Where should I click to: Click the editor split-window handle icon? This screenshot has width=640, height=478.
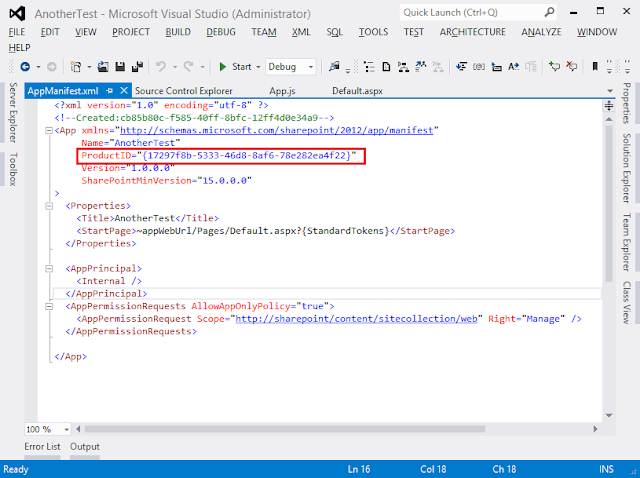tap(609, 106)
